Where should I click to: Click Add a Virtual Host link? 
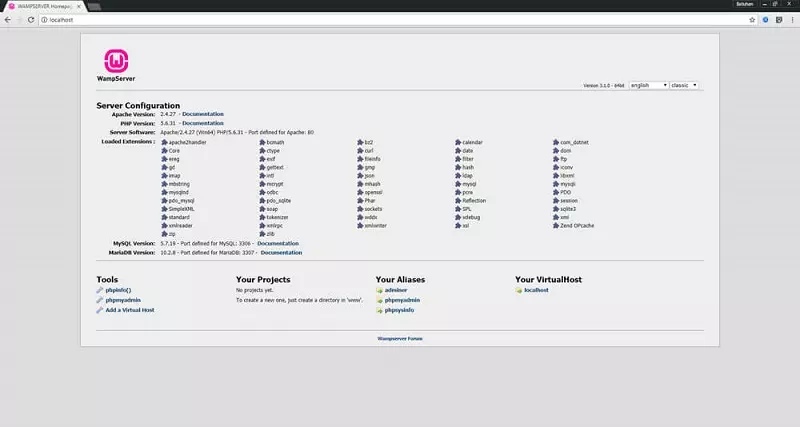tap(129, 310)
